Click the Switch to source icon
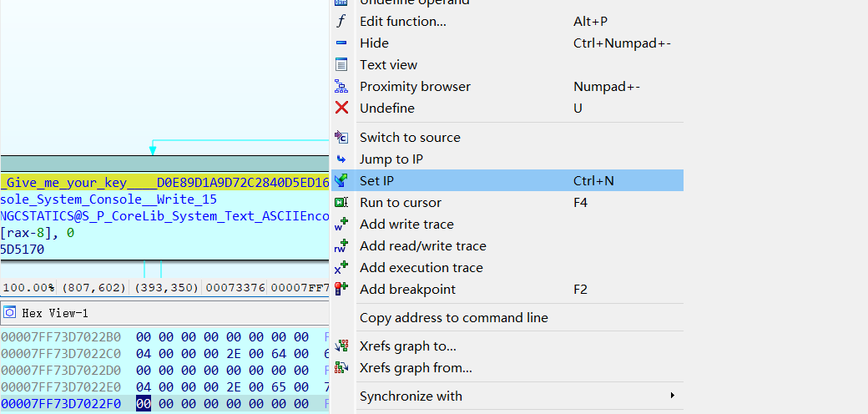The image size is (868, 414). point(341,138)
